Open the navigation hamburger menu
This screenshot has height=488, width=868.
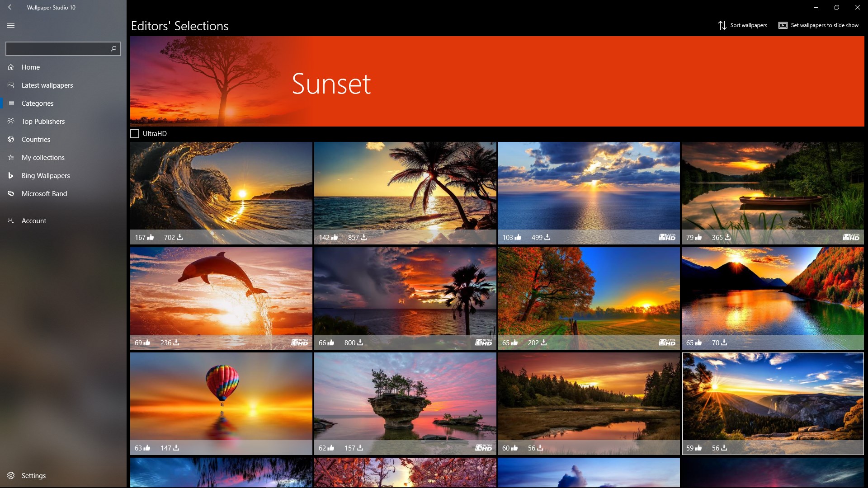click(x=11, y=26)
